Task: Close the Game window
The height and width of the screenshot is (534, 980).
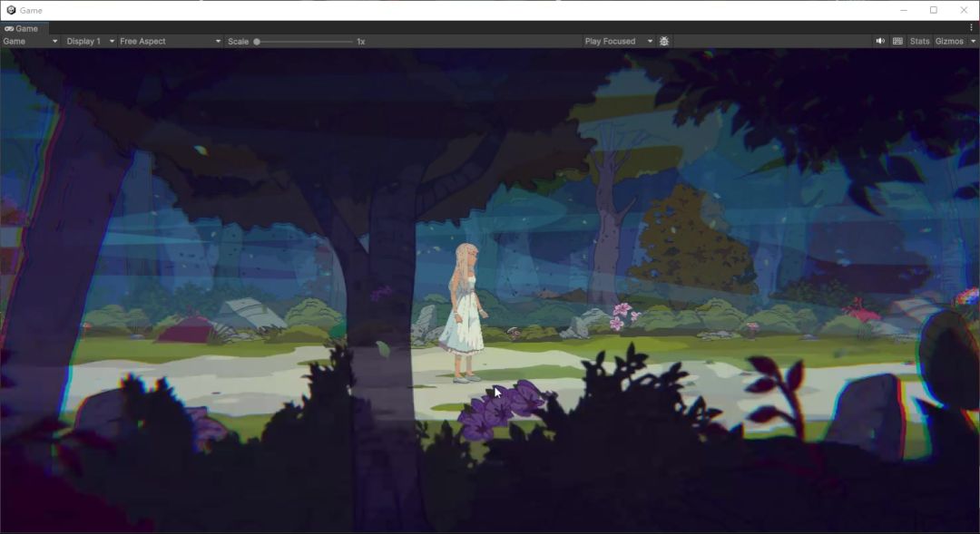Action: pyautogui.click(x=964, y=10)
